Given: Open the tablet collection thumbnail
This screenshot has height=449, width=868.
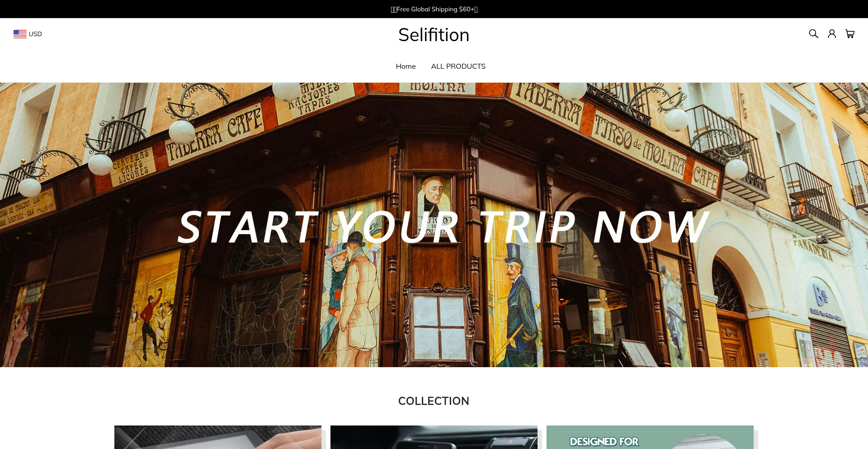Looking at the screenshot, I should coord(218,437).
